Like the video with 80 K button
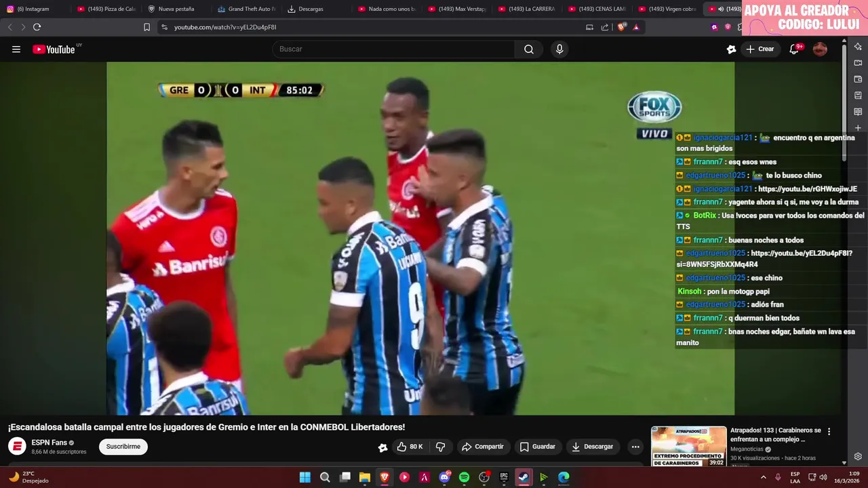Viewport: 868px width, 488px height. [x=410, y=447]
